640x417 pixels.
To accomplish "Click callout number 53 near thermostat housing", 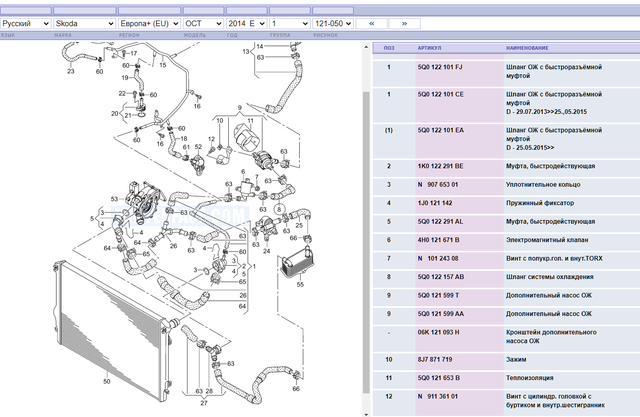I will [114, 199].
